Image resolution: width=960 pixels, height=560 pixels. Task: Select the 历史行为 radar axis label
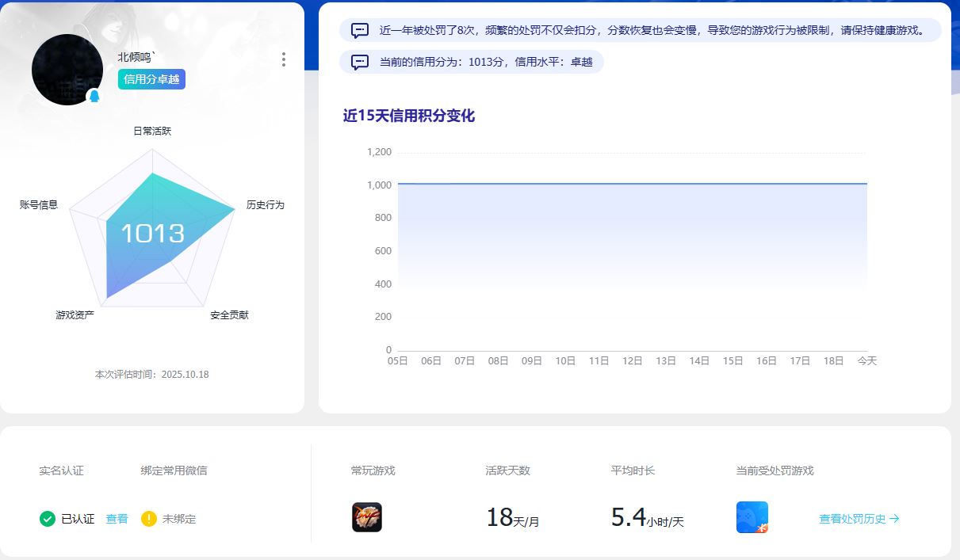(x=265, y=204)
